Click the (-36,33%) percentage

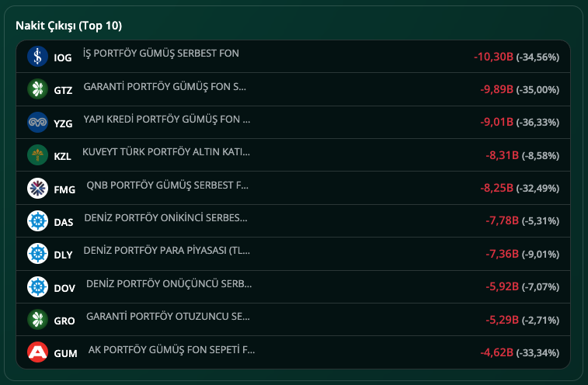(538, 123)
